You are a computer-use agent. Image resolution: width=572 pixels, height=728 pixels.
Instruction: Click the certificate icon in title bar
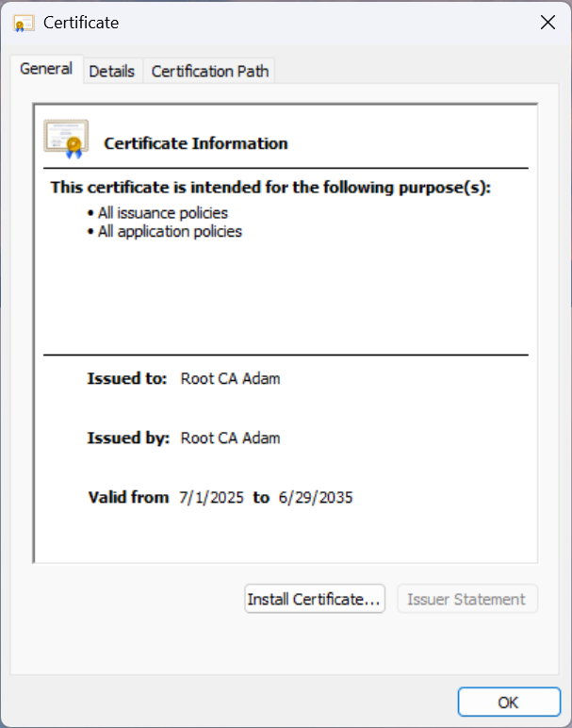pyautogui.click(x=24, y=23)
